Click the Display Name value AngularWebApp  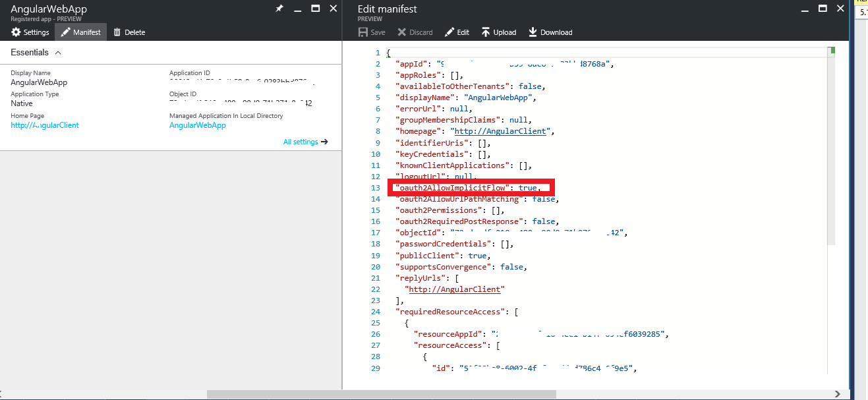(x=39, y=82)
